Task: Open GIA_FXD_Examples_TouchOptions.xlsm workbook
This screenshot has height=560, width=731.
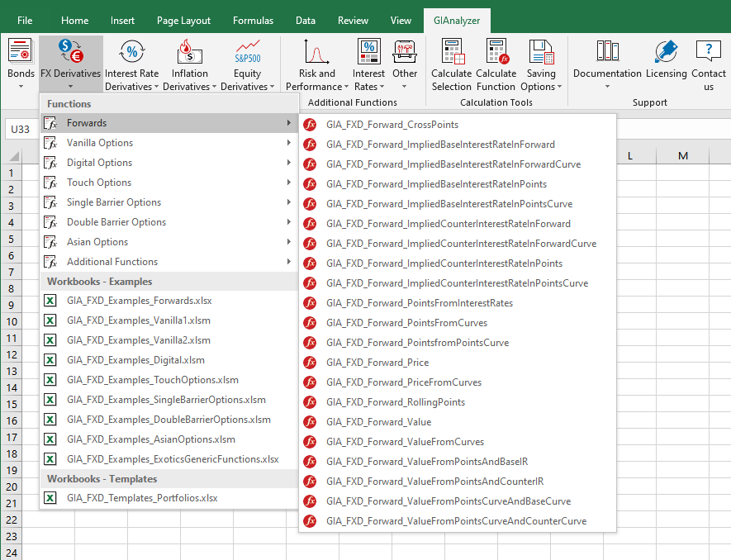Action: (169, 380)
